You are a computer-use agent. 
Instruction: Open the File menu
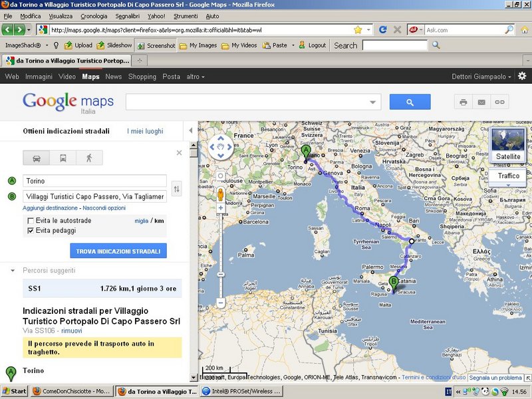[x=8, y=16]
